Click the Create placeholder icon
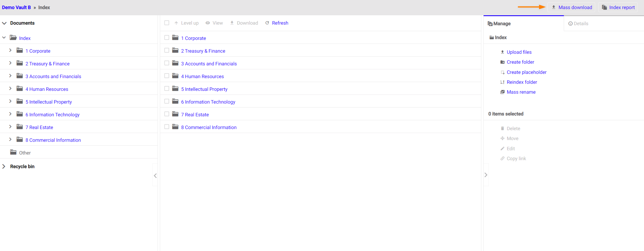 tap(502, 72)
